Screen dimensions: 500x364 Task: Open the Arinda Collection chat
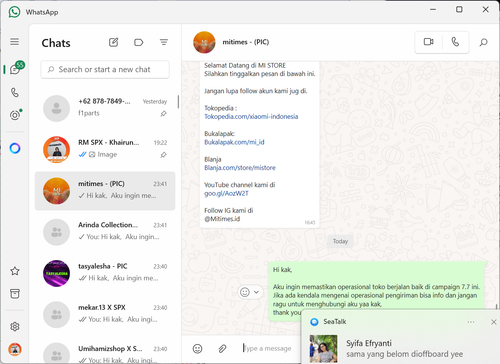105,232
